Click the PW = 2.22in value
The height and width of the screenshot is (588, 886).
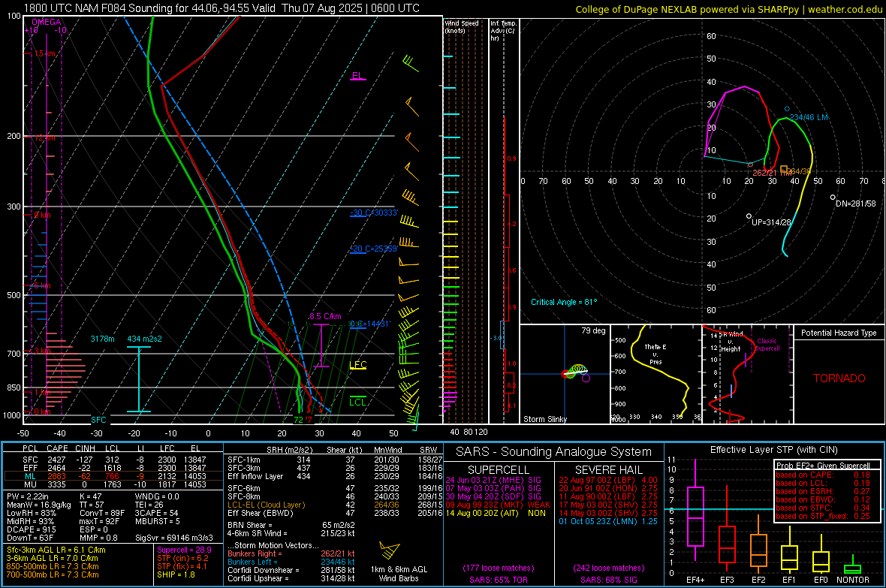pyautogui.click(x=28, y=496)
